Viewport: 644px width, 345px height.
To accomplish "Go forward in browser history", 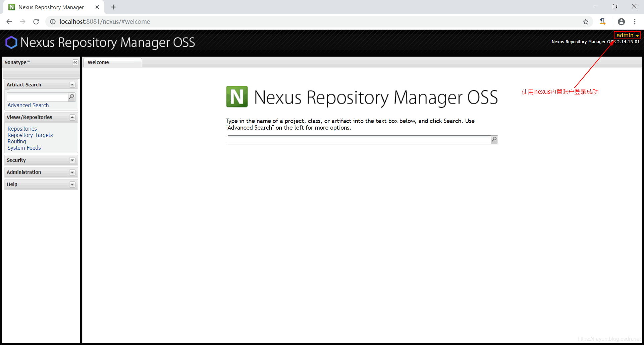I will 22,22.
